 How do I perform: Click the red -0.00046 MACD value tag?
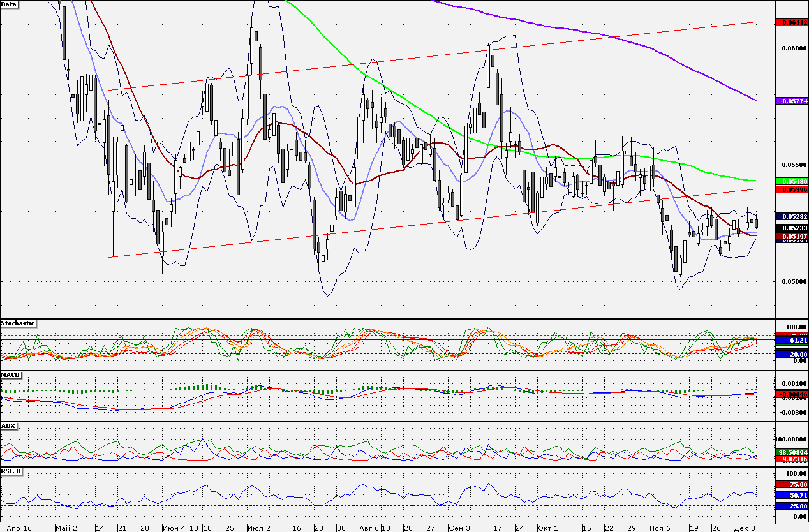(792, 395)
